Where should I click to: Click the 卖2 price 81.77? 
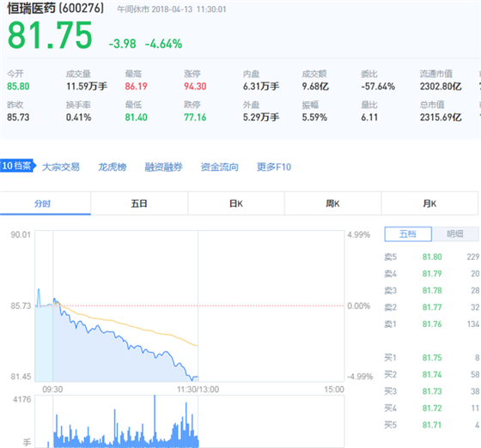coord(432,307)
